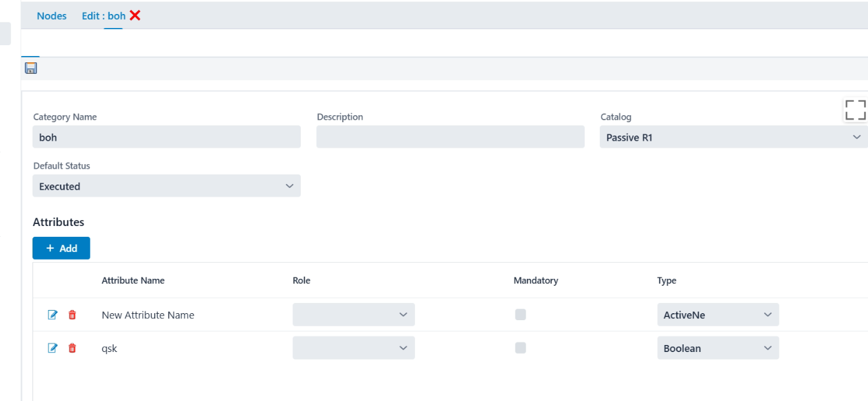This screenshot has width=868, height=401.
Task: Delete the New Attribute Name row
Action: pos(72,315)
